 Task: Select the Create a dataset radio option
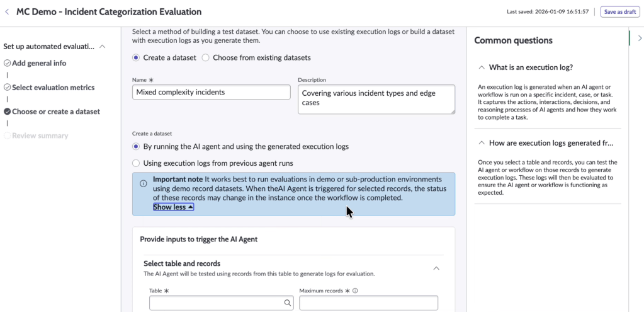(x=136, y=57)
